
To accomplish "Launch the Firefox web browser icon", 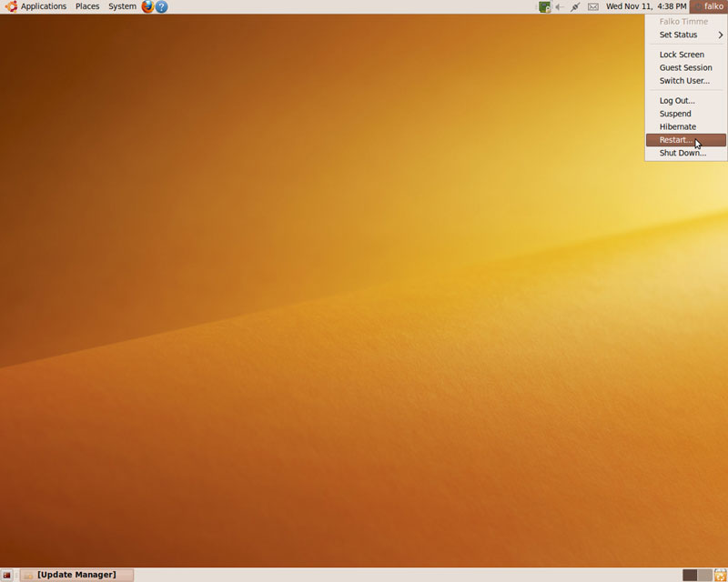I will 147,6.
